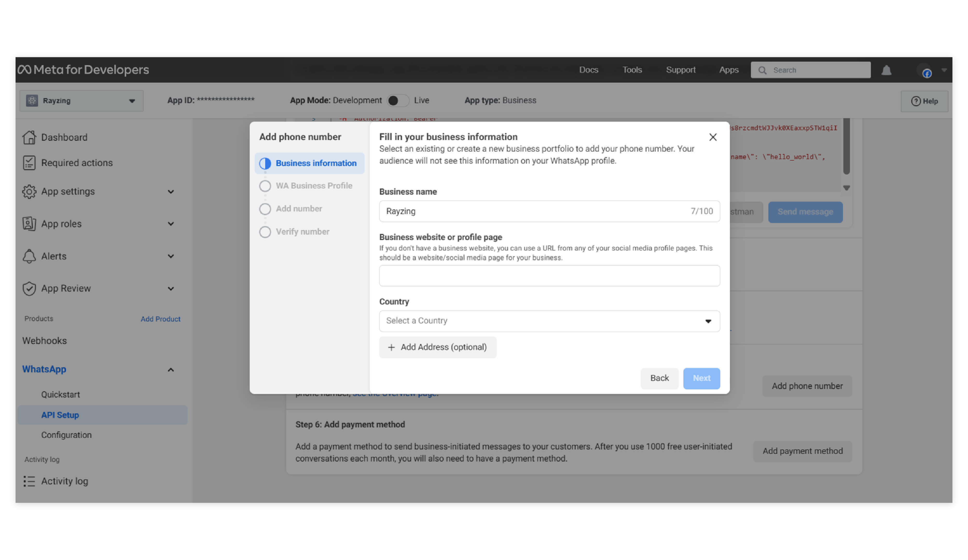968x560 pixels.
Task: Select the WA Business Profile step
Action: (313, 186)
